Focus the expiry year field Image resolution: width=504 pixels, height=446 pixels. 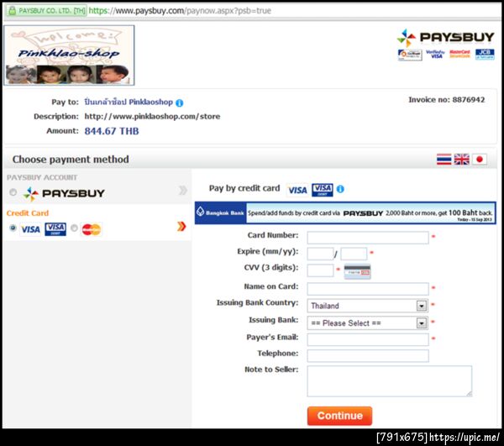point(354,254)
